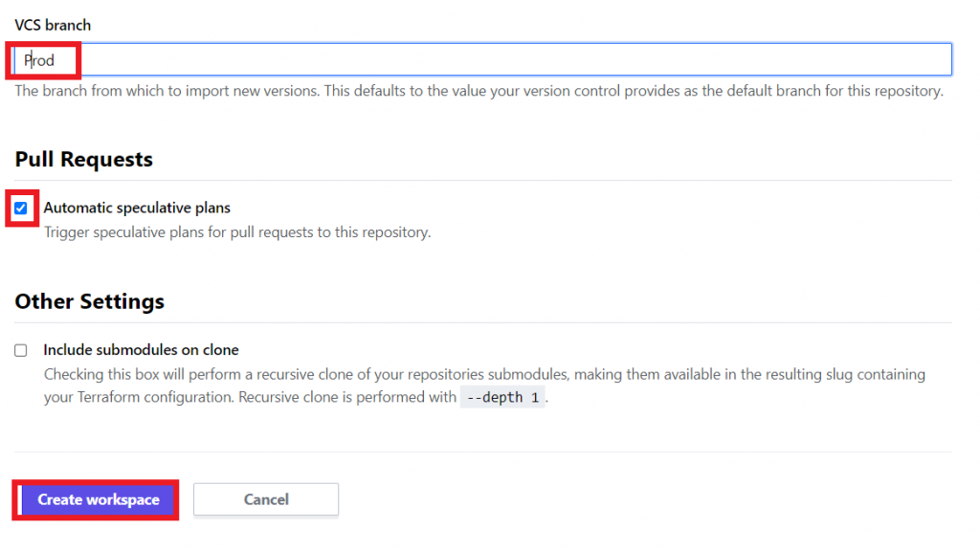Uncheck the Automatic speculative plans checkbox
Viewport: 980px width, 551px height.
pyautogui.click(x=21, y=208)
